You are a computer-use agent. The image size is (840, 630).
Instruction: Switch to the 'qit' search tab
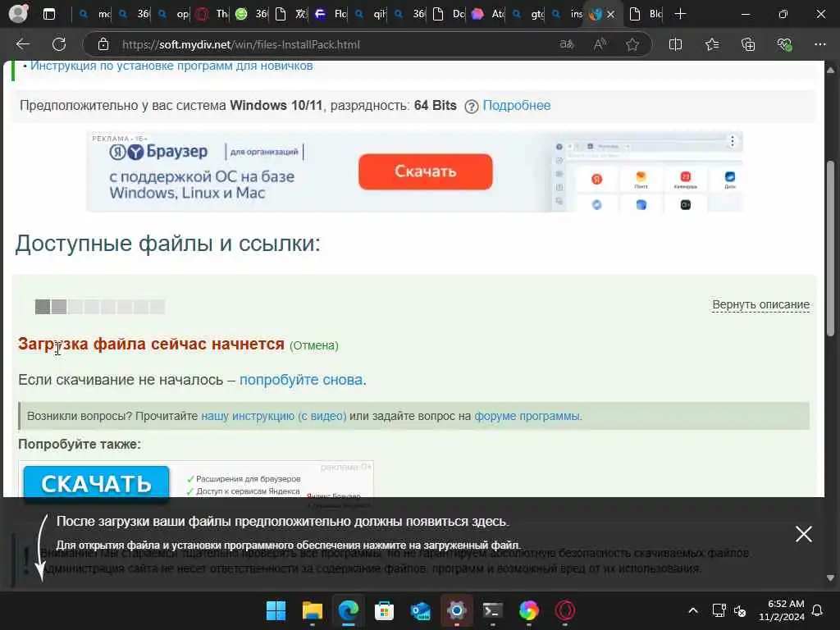370,14
